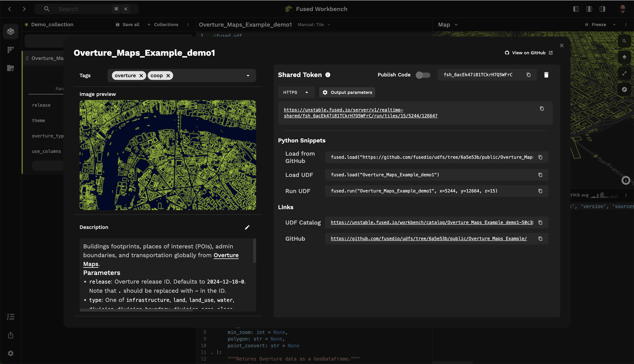Copy the Load from GitHub snippet
Viewport: 634px width, 364px height.
pos(540,157)
